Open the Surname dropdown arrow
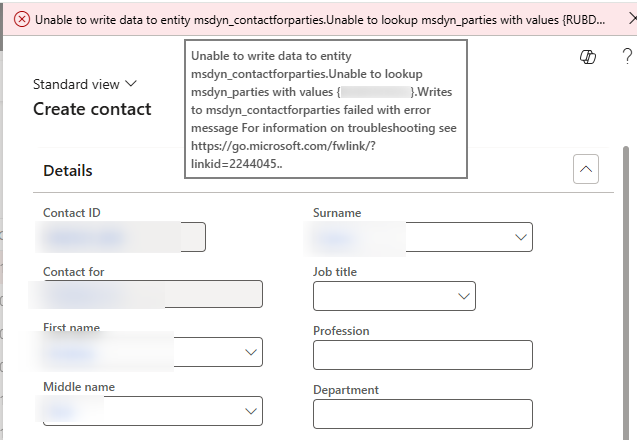The width and height of the screenshot is (637, 440). click(x=520, y=237)
